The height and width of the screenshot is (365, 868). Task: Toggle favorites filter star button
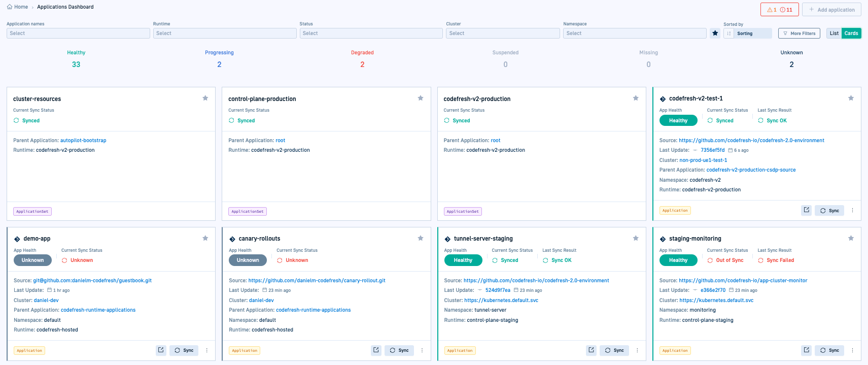click(715, 34)
